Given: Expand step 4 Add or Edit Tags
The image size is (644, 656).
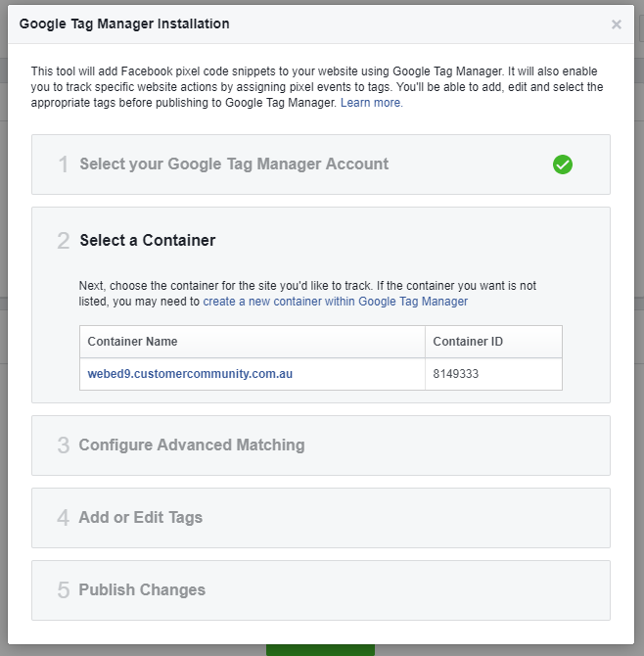Looking at the screenshot, I should [321, 518].
